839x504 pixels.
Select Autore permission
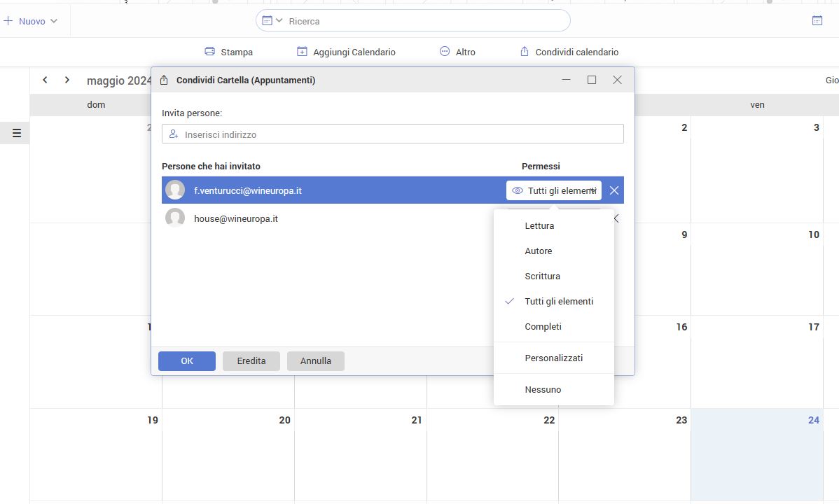538,251
